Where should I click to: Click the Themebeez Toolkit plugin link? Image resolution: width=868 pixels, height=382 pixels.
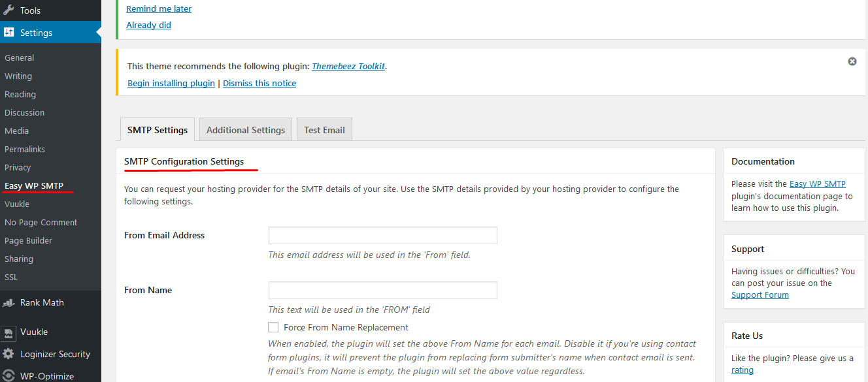[x=348, y=67]
